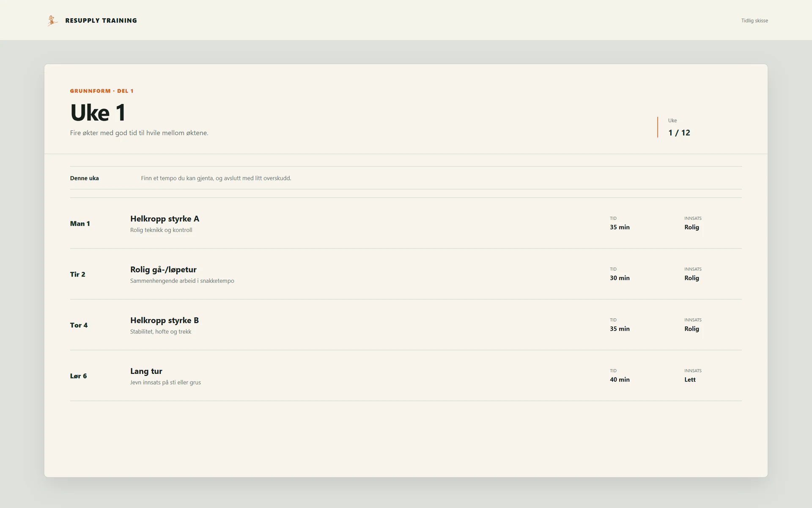This screenshot has height=508, width=812.
Task: Click 'Jevn innsats på sti eller grus' description
Action: [165, 382]
